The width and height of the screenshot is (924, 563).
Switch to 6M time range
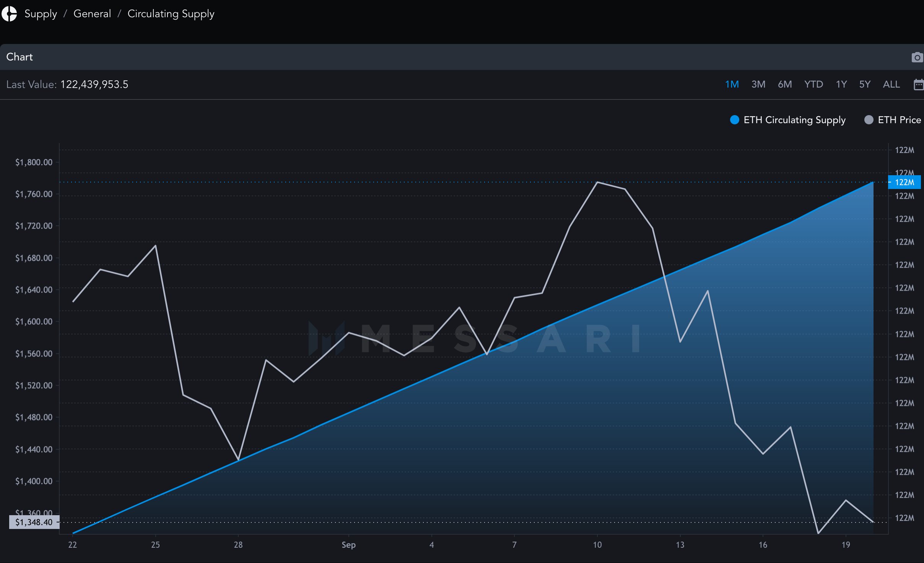[x=784, y=85]
